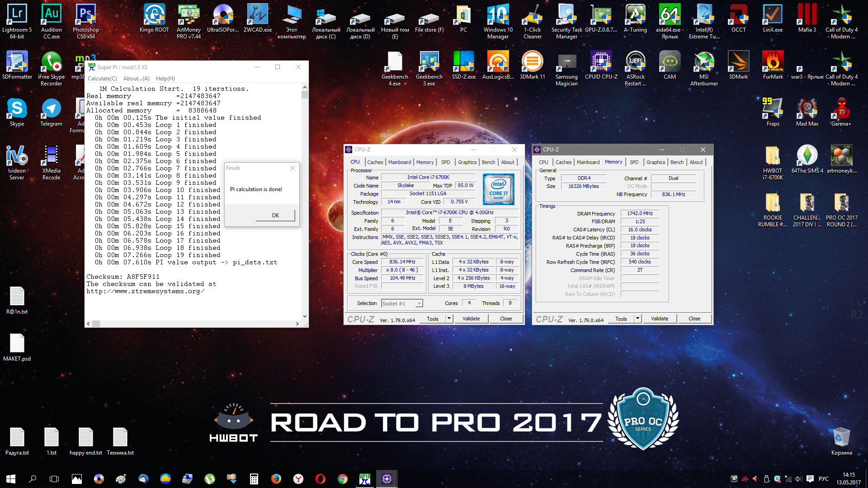The height and width of the screenshot is (488, 868).
Task: Click the DRAM Frequency value field
Action: 640,213
